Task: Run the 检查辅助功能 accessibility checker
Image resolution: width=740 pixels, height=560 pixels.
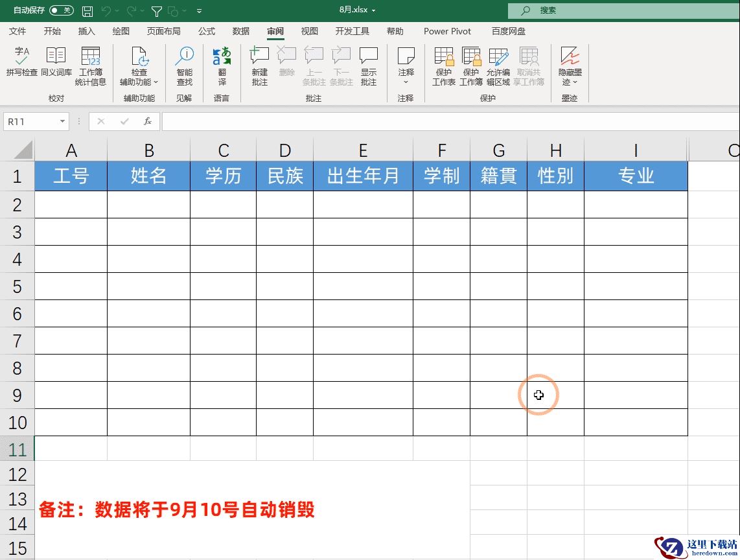Action: click(x=139, y=66)
